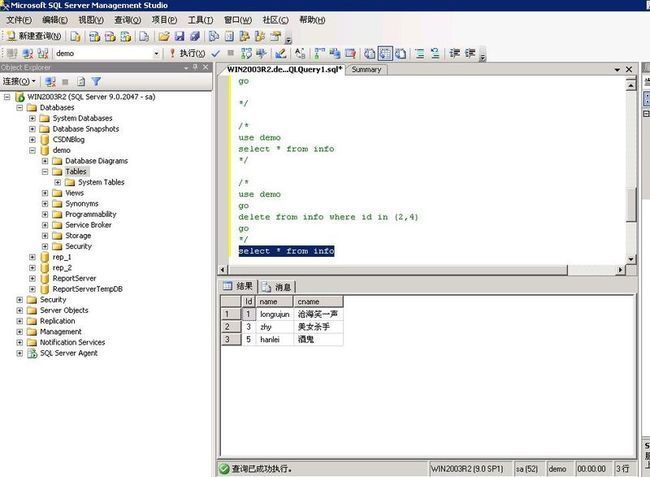Open the 工具(T) menu
This screenshot has width=650, height=477.
pos(200,20)
